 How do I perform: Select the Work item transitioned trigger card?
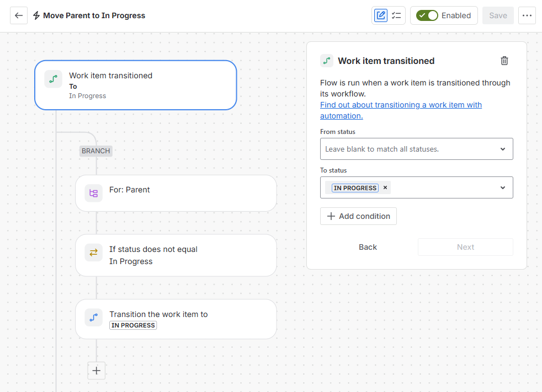136,85
